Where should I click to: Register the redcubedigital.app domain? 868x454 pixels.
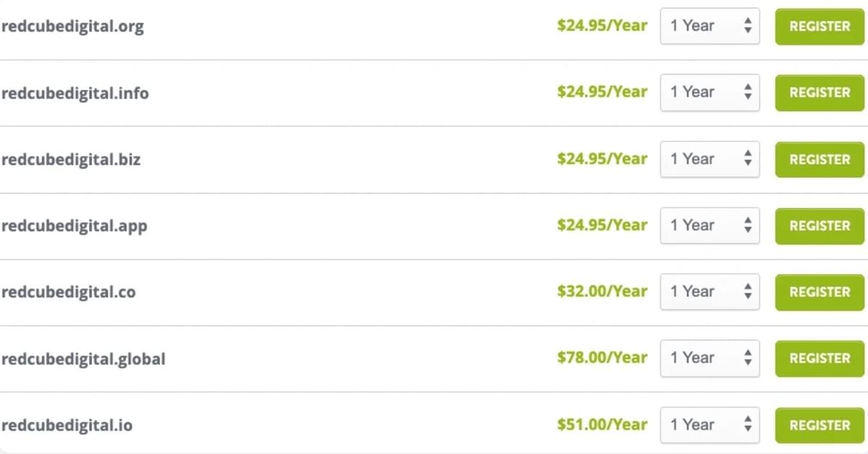[x=820, y=225]
